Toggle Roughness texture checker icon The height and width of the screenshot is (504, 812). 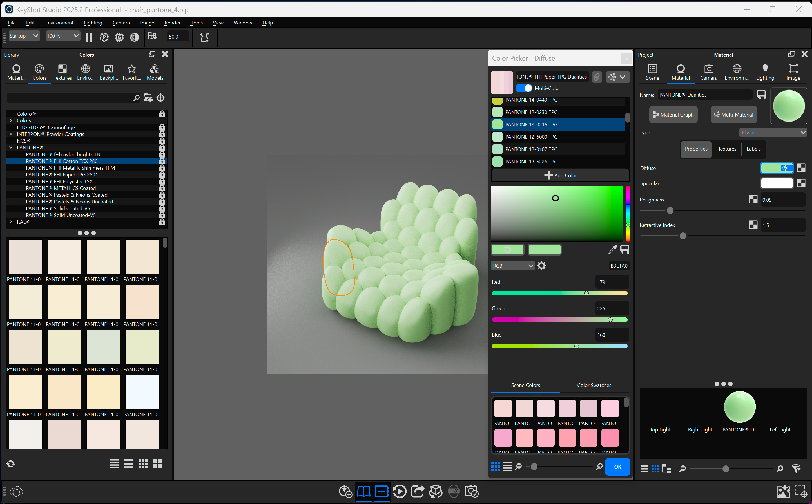tap(753, 200)
